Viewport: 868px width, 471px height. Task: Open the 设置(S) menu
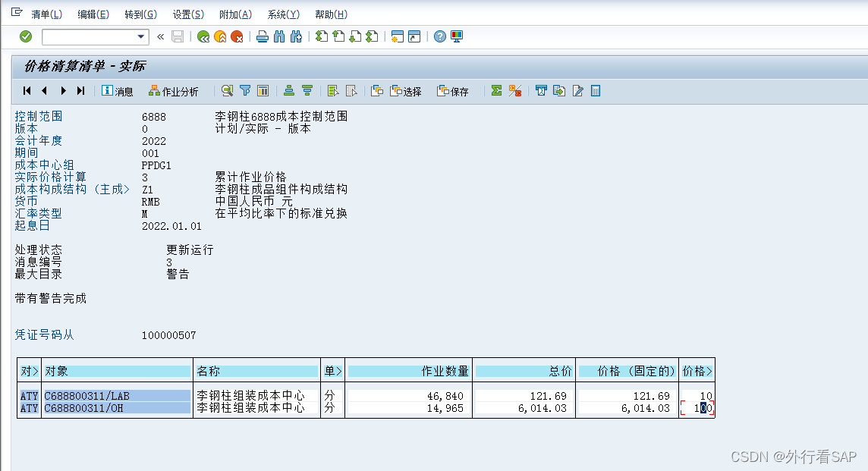(x=188, y=14)
